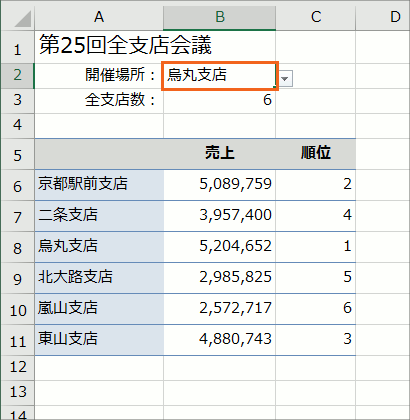The height and width of the screenshot is (420, 410).
Task: Select the sales value 5,204,652
Action: (220, 247)
